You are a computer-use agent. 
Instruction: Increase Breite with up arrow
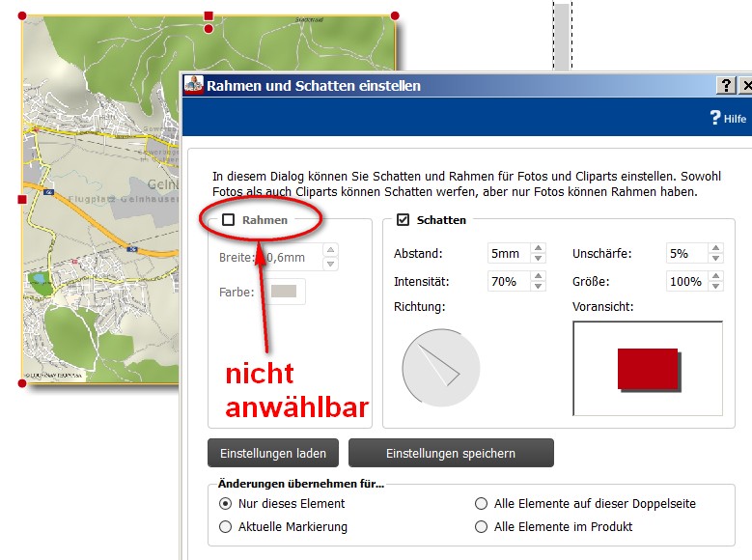click(x=330, y=250)
